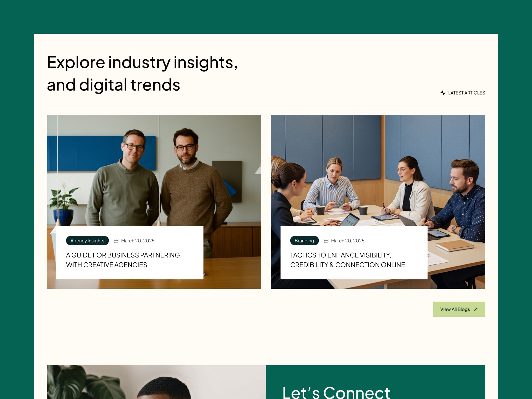Click the Let's Connect heading

[x=336, y=392]
